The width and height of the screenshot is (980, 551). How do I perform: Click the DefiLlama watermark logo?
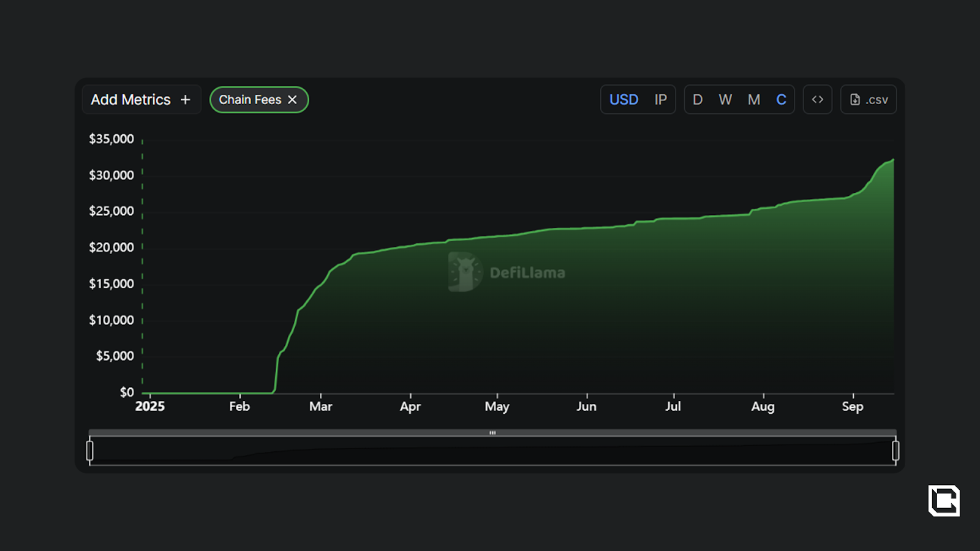[466, 272]
